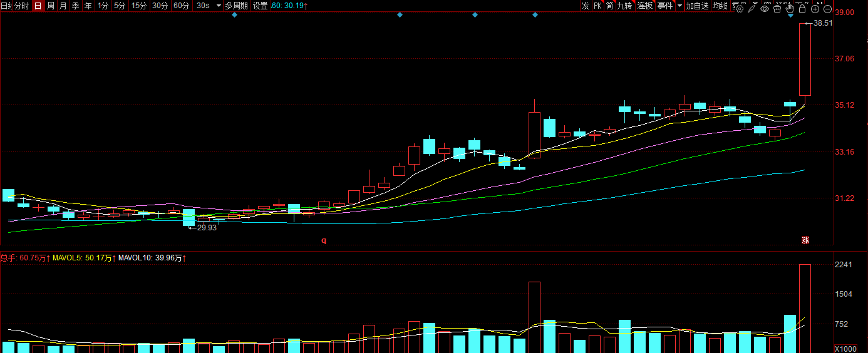Select the 30s period option
Image resolution: width=868 pixels, height=353 pixels.
[x=203, y=6]
